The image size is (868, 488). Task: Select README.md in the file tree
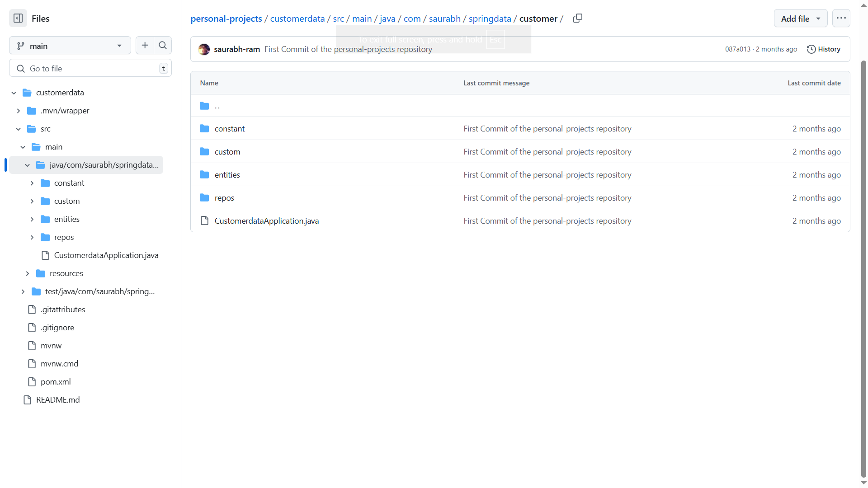(x=58, y=400)
